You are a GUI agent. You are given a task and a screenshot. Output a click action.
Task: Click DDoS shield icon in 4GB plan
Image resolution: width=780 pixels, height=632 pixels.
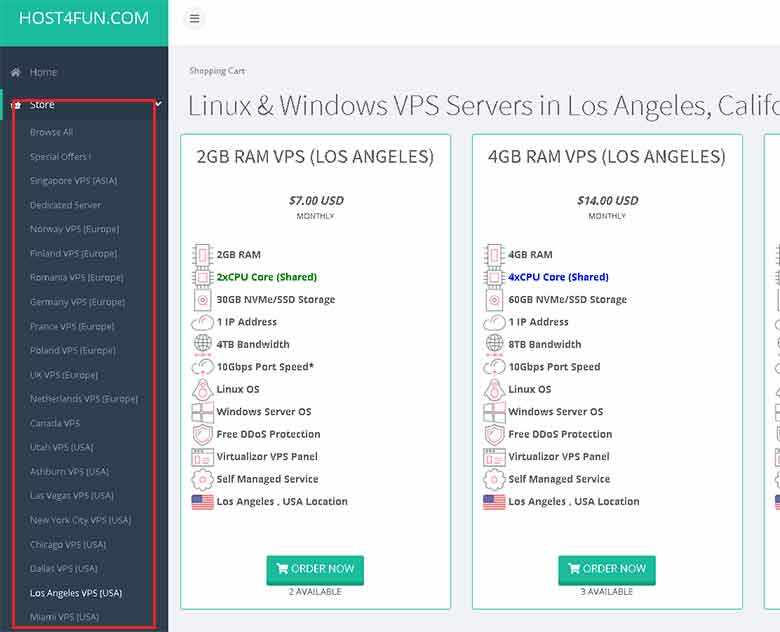[x=494, y=434]
